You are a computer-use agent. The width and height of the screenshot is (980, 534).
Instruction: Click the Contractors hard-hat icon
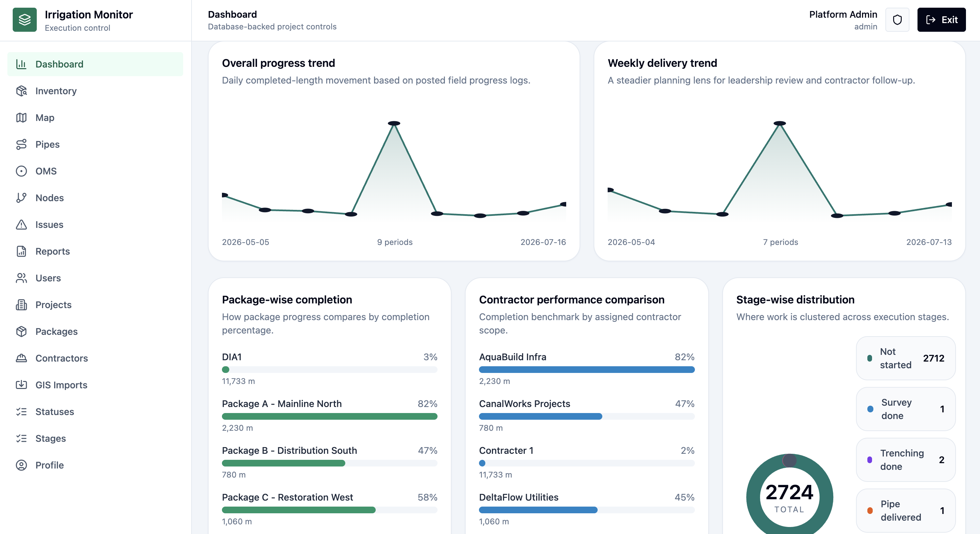(21, 358)
